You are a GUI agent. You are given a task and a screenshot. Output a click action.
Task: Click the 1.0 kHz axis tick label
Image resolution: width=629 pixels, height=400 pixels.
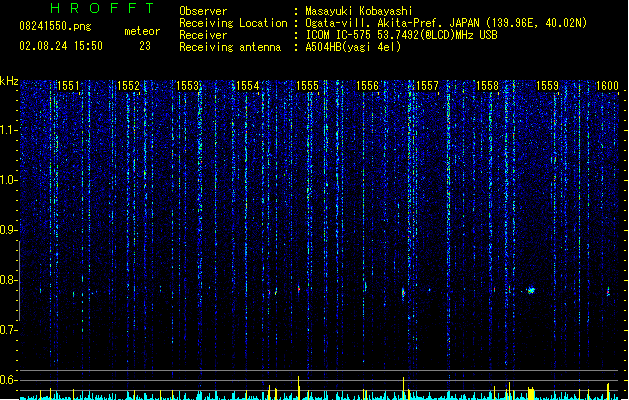point(9,180)
